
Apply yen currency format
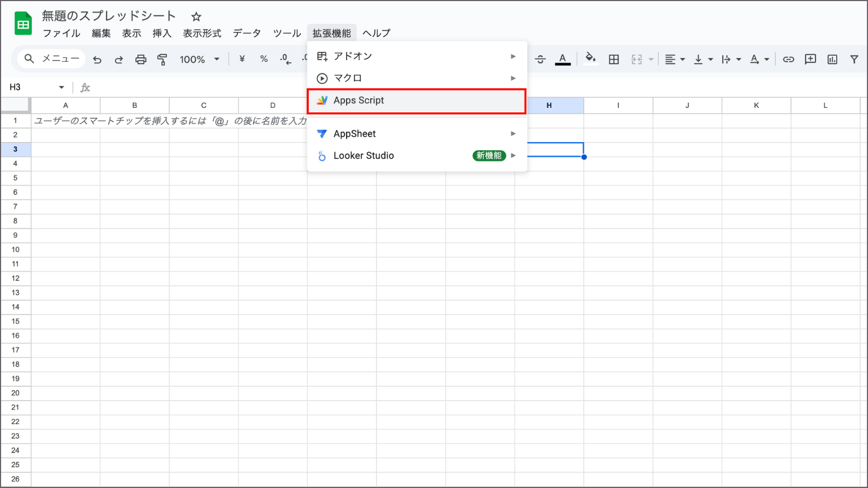coord(242,59)
